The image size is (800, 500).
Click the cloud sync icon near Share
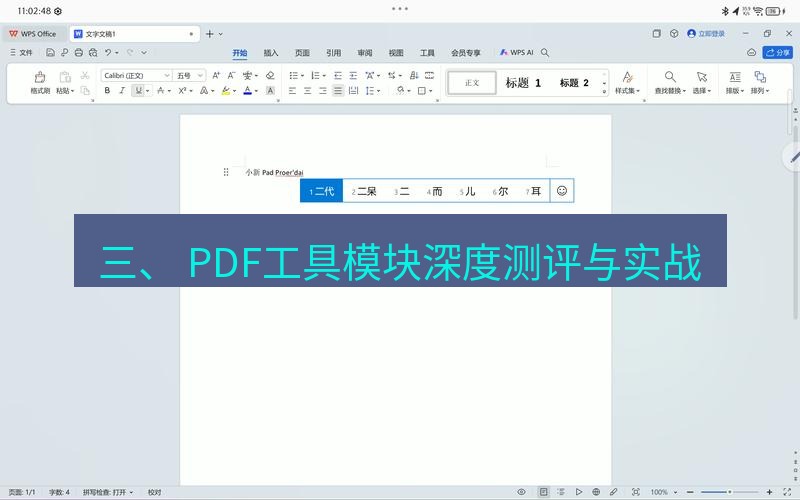point(752,53)
